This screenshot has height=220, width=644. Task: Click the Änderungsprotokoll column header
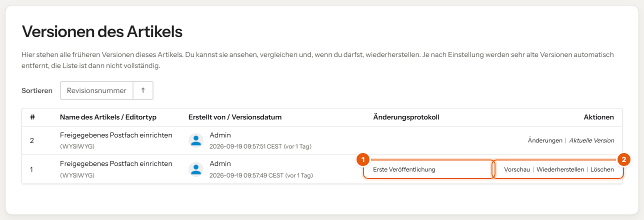coord(406,117)
